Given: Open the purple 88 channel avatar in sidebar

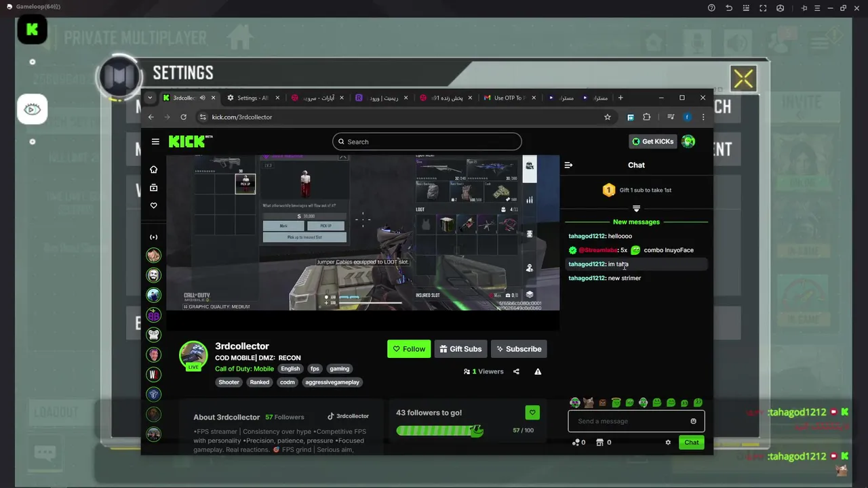Looking at the screenshot, I should point(154,315).
